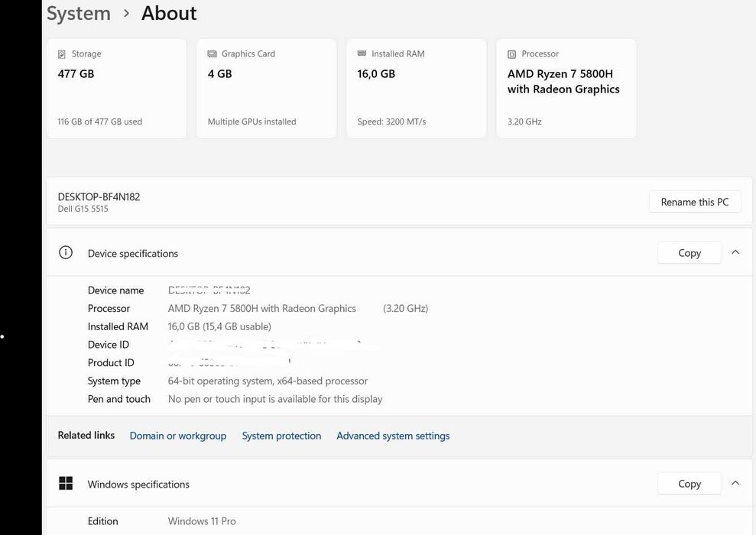Open the Graphics Card 4 GB card
756x535 pixels.
266,89
